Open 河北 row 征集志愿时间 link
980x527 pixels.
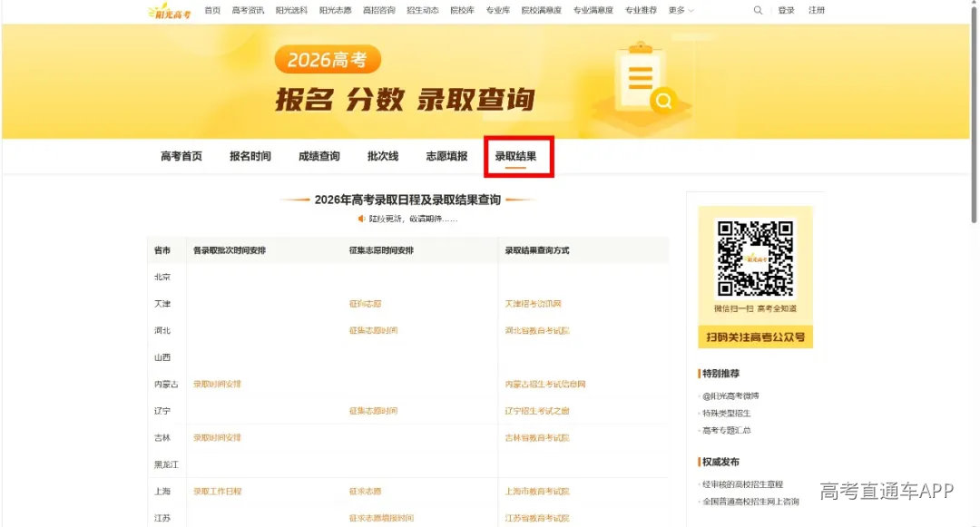tap(373, 331)
